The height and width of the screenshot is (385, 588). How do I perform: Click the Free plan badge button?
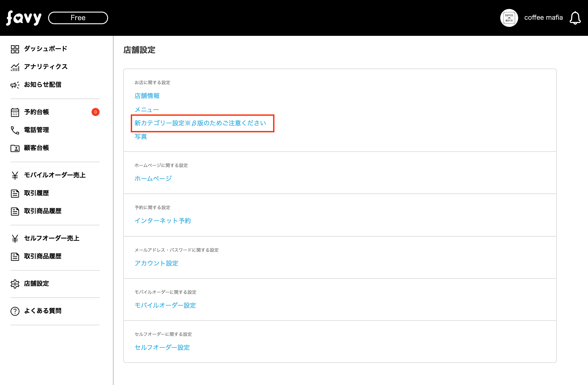(x=78, y=18)
